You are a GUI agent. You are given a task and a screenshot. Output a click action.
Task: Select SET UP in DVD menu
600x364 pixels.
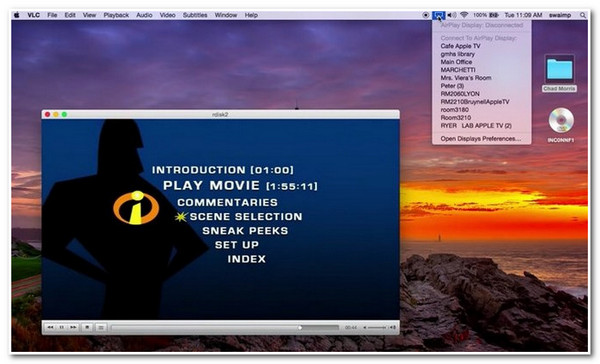(237, 245)
